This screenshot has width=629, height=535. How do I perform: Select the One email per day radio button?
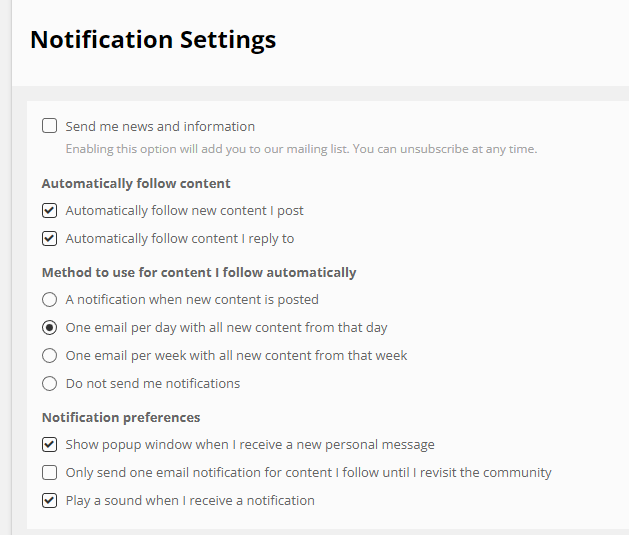49,328
